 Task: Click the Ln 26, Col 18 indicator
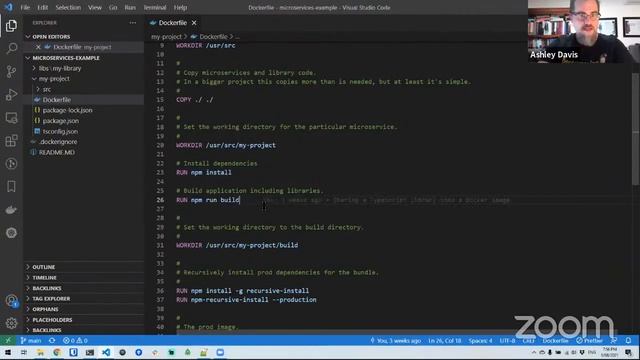444,340
